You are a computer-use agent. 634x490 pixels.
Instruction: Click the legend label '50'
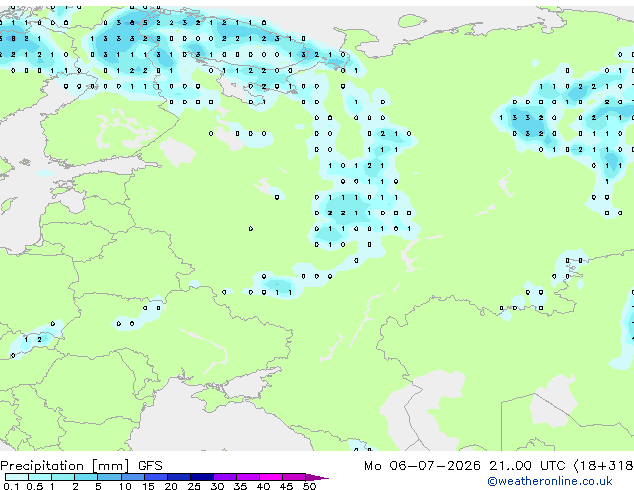(x=309, y=486)
